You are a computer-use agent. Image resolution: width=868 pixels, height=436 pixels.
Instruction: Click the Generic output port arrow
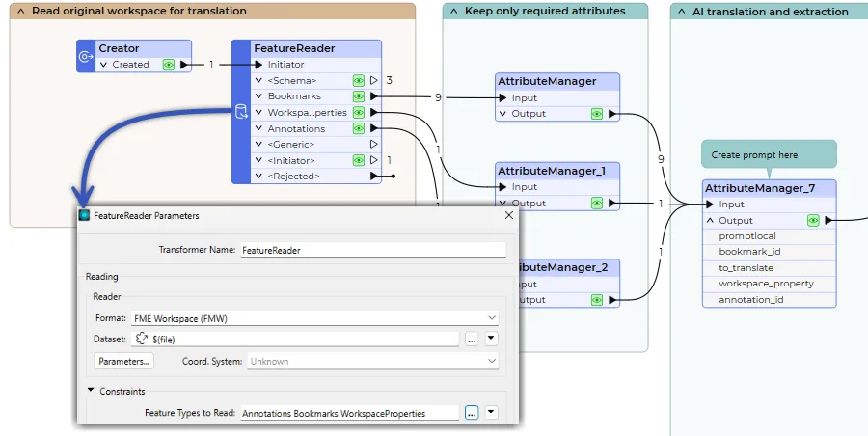[x=374, y=145]
